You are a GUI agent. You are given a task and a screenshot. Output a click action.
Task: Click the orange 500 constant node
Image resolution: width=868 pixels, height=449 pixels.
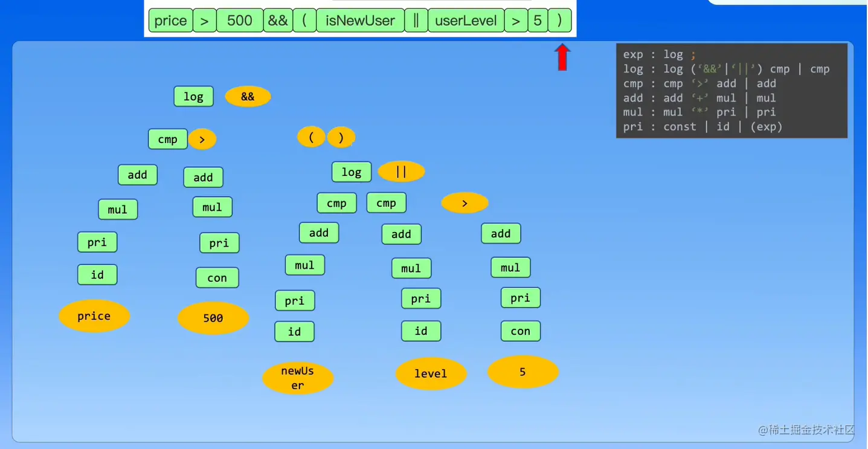pyautogui.click(x=213, y=318)
